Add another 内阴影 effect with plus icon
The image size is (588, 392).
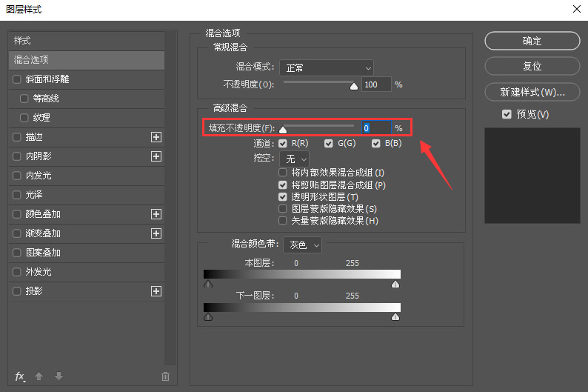point(156,156)
